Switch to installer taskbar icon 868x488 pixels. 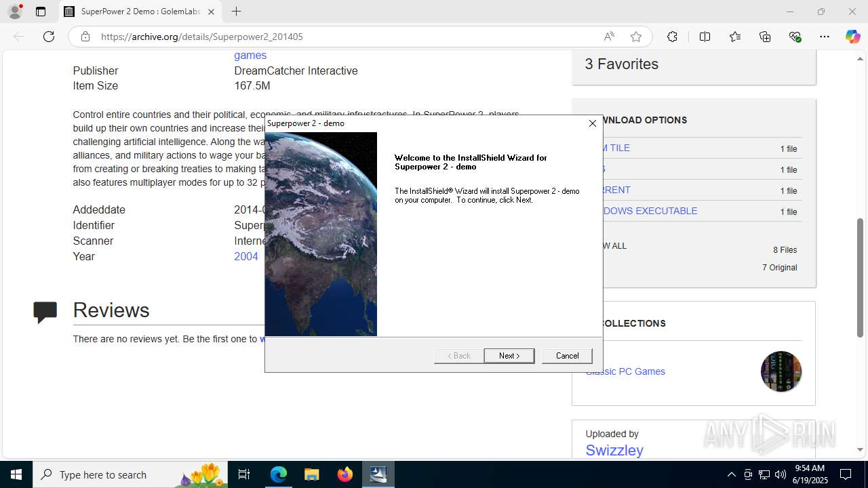tap(378, 474)
